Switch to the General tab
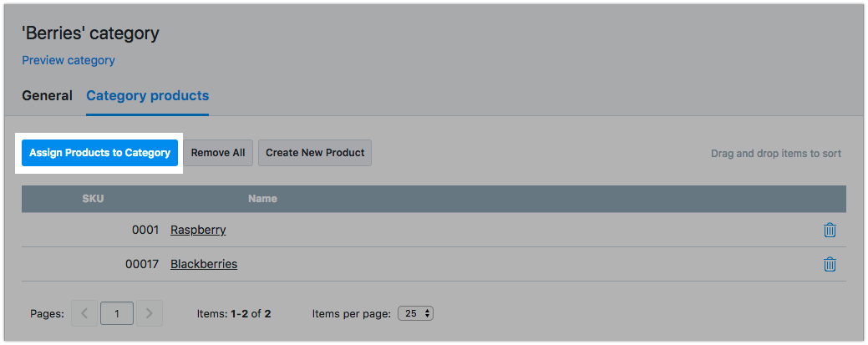 pos(47,95)
